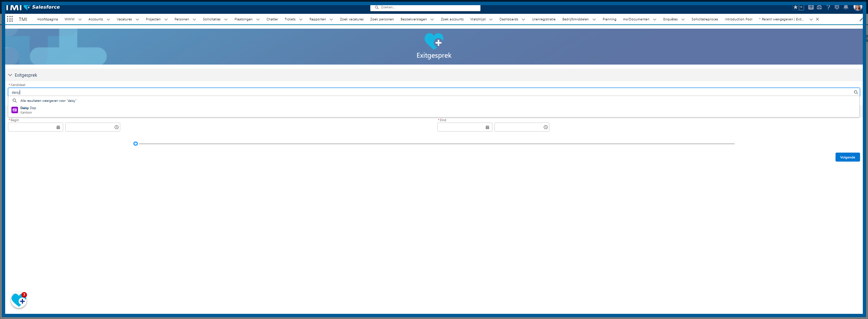Expand the Enquêtes menu chevron
868x319 pixels.
[x=683, y=19]
